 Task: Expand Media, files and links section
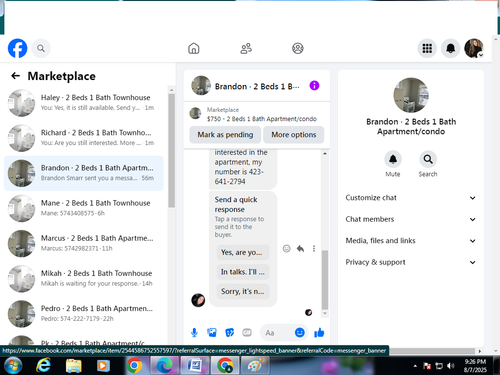[x=411, y=241]
